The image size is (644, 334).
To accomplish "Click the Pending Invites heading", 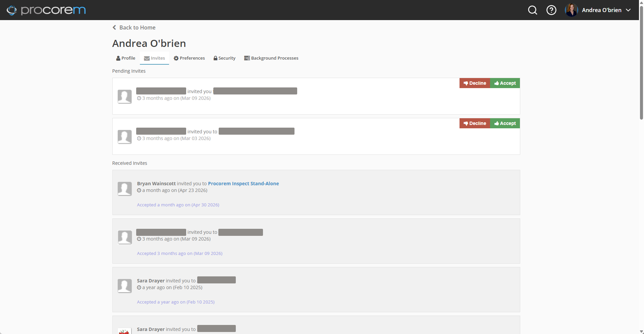I will point(129,71).
